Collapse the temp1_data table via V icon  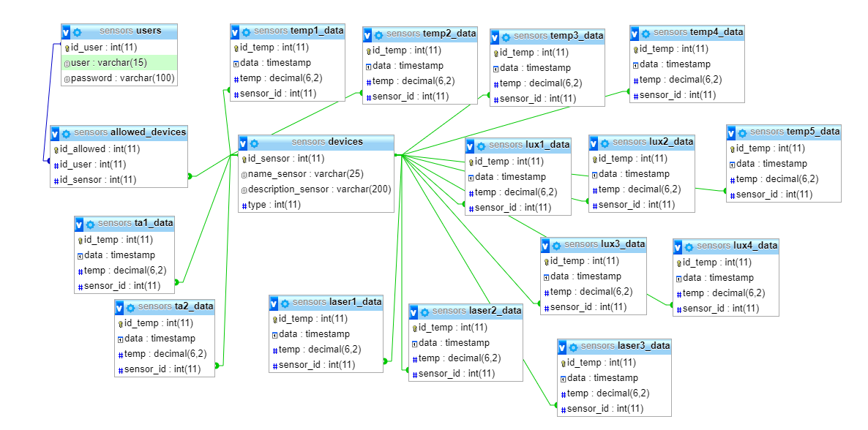(x=235, y=31)
